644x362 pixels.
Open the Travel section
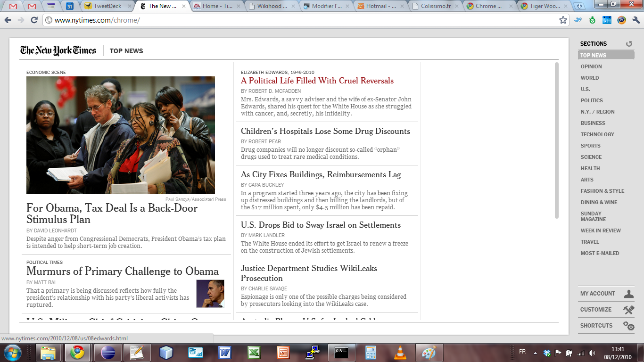tap(590, 242)
